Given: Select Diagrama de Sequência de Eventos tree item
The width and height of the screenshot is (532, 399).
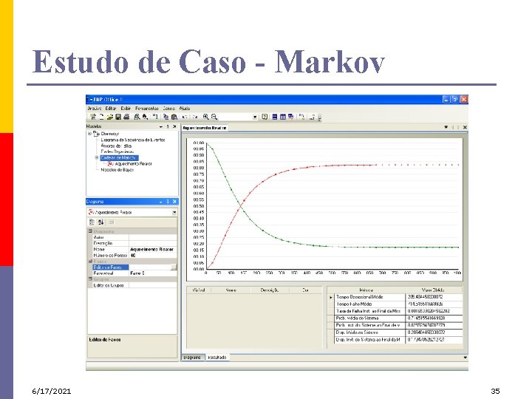Looking at the screenshot, I should (133, 140).
